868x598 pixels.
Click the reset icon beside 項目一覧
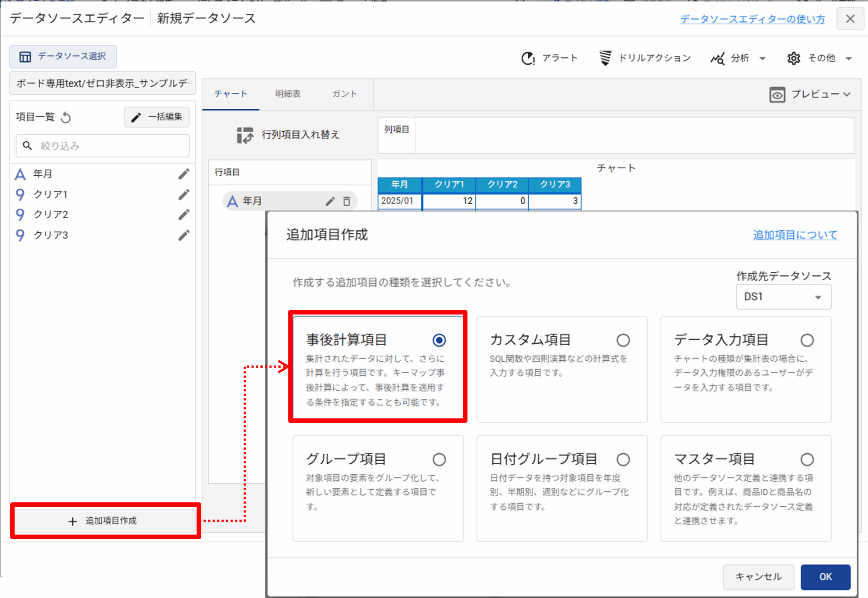point(66,117)
